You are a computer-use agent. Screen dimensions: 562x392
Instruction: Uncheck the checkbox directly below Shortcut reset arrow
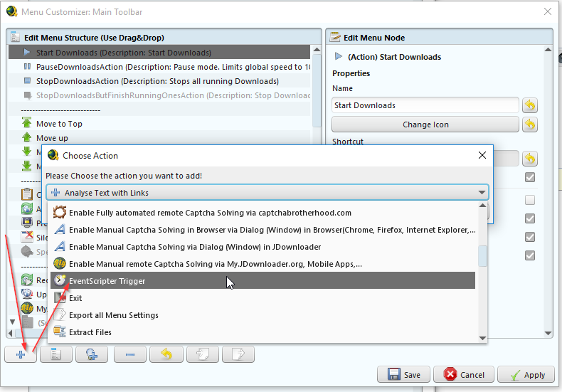click(x=530, y=177)
